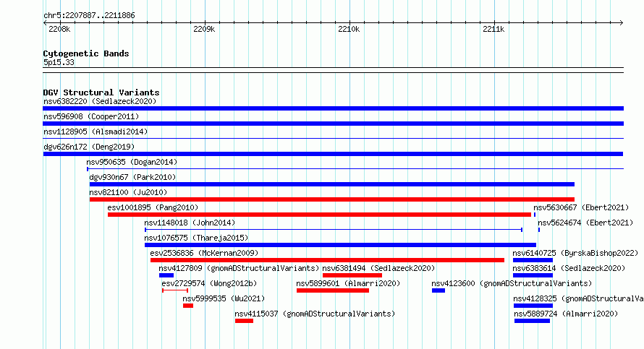Click the nsv6381494 red variant bar
The image size is (644, 349).
pos(352,275)
